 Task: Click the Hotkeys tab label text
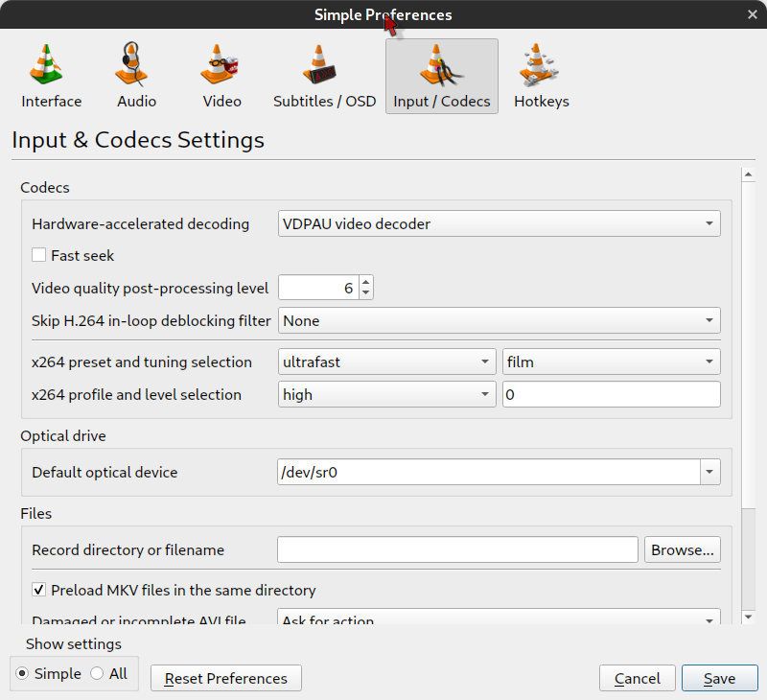point(542,102)
